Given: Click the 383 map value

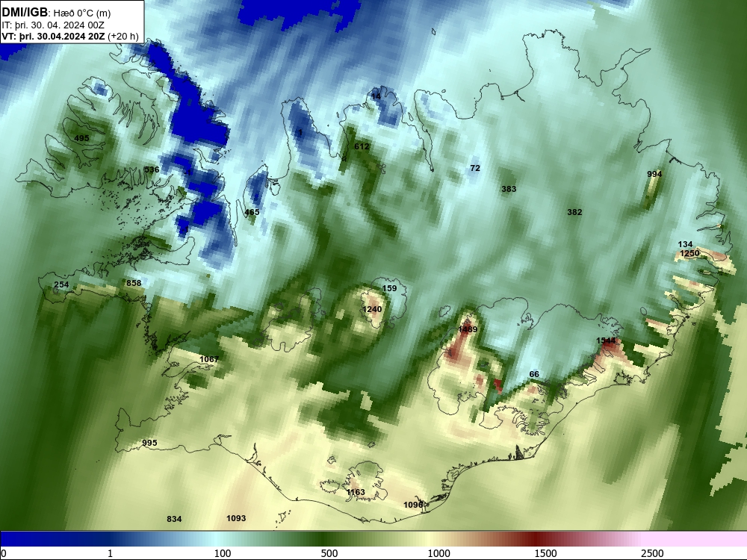Looking at the screenshot, I should pos(509,189).
